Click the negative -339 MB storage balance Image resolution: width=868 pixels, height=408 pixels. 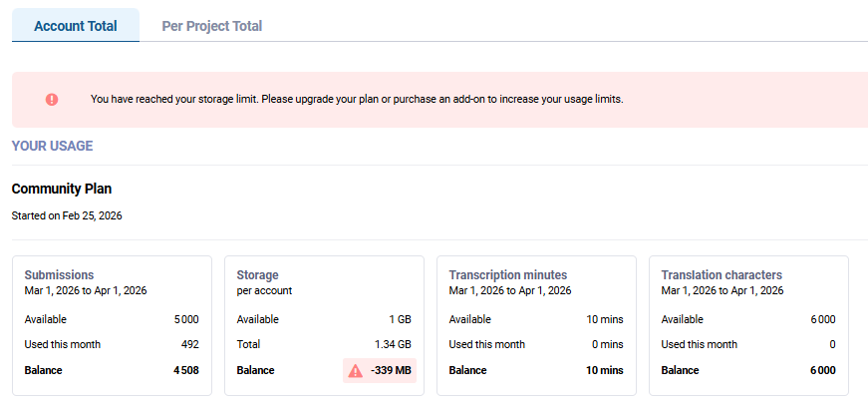[x=391, y=371]
